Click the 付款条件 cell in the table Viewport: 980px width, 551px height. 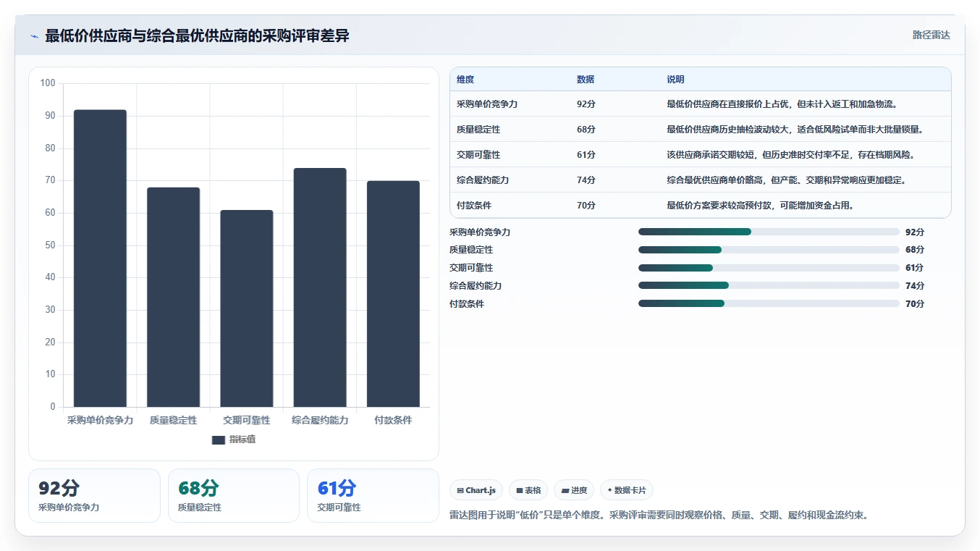pos(474,206)
